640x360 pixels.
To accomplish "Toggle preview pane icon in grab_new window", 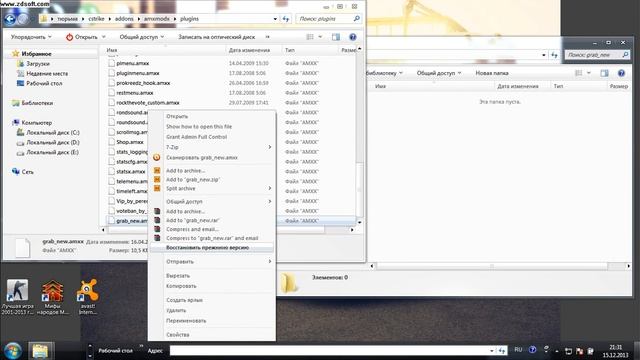I will pyautogui.click(x=604, y=73).
